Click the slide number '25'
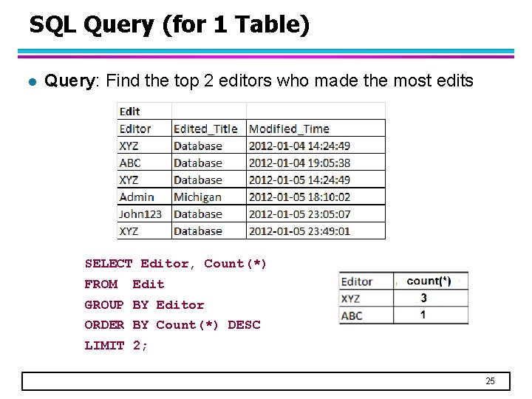 [490, 381]
